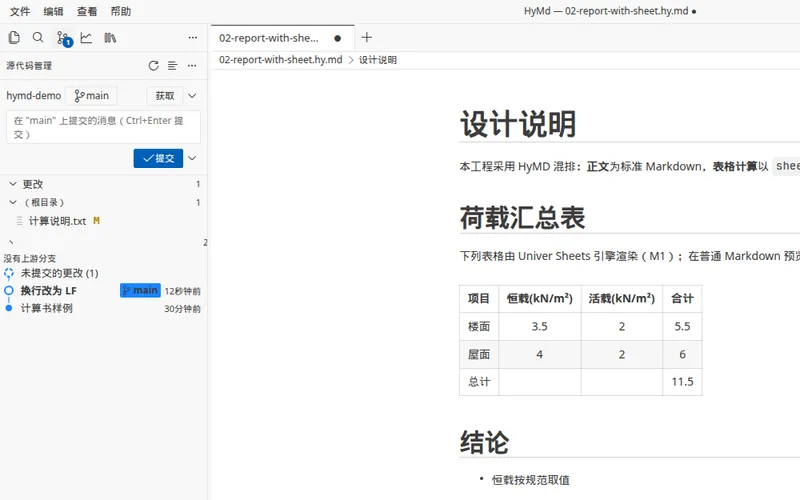Click the bullet text 恒载按规范取值
The image size is (800, 500).
click(x=531, y=480)
